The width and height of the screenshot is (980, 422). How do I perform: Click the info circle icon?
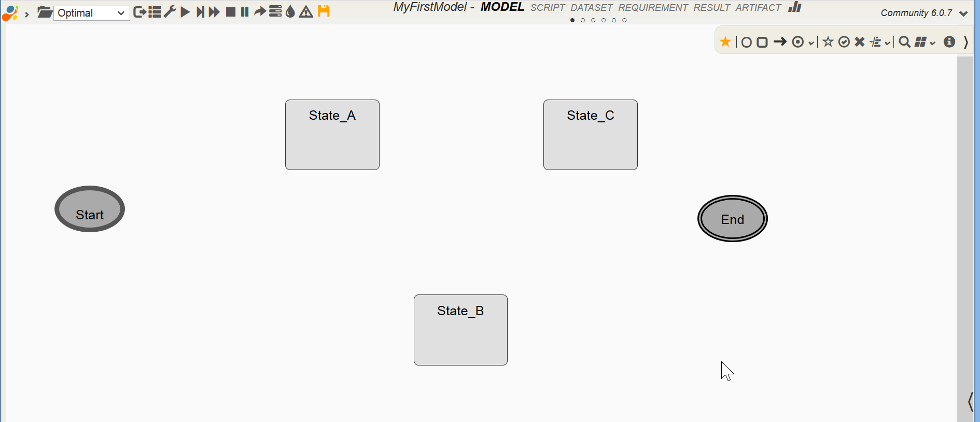coord(949,42)
